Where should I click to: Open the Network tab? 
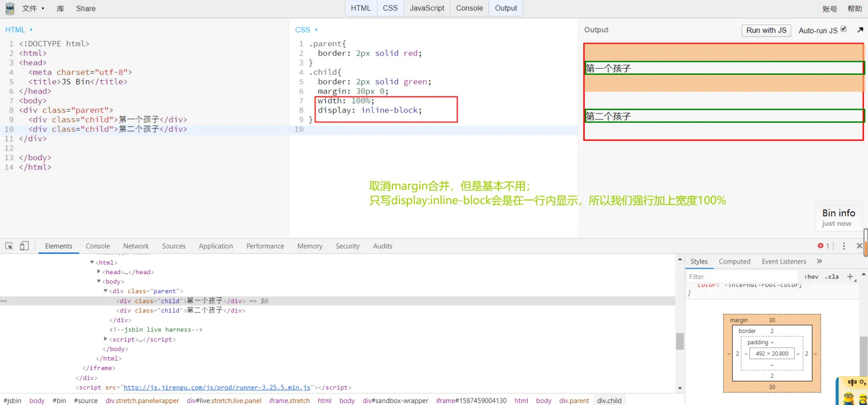click(136, 246)
